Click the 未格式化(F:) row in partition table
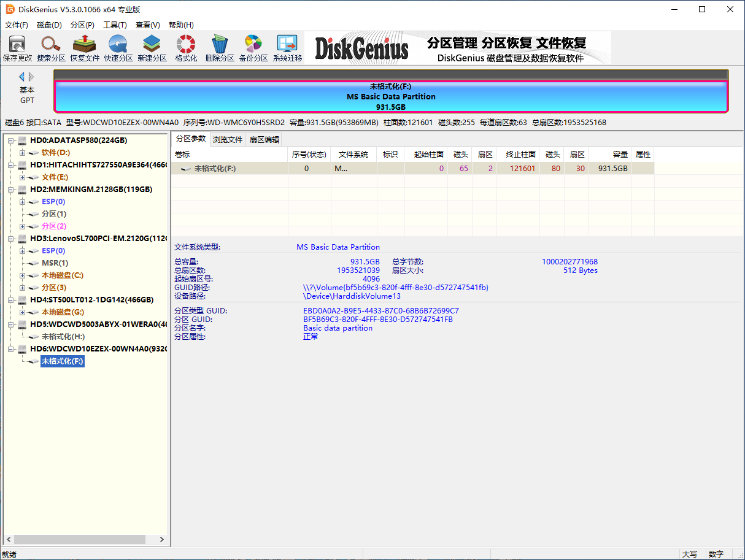The image size is (745, 560). [412, 168]
